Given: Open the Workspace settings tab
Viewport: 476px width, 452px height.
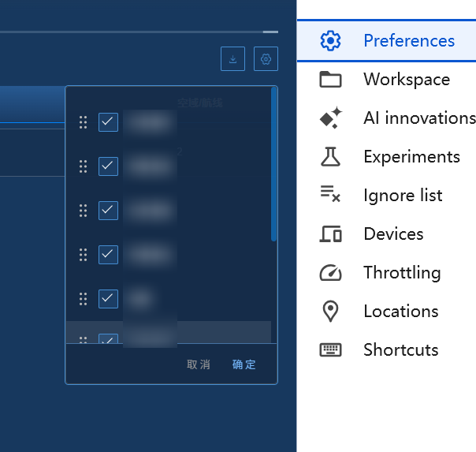Looking at the screenshot, I should pyautogui.click(x=386, y=80).
